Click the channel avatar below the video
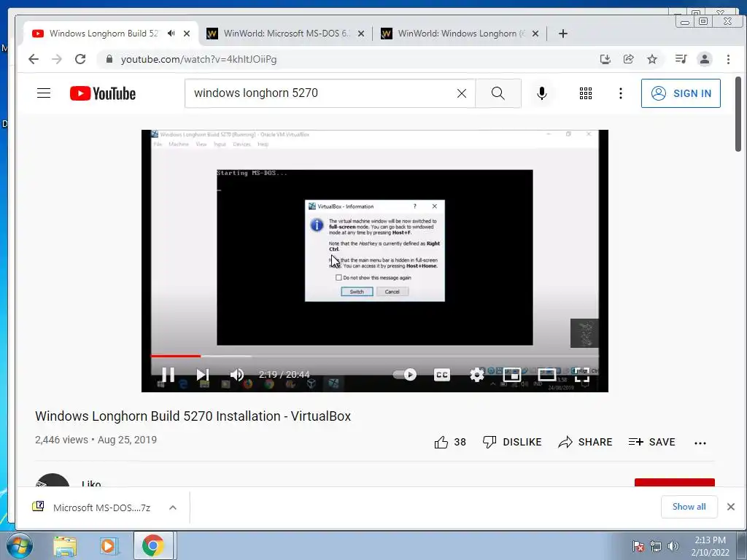The width and height of the screenshot is (747, 560). [53, 480]
